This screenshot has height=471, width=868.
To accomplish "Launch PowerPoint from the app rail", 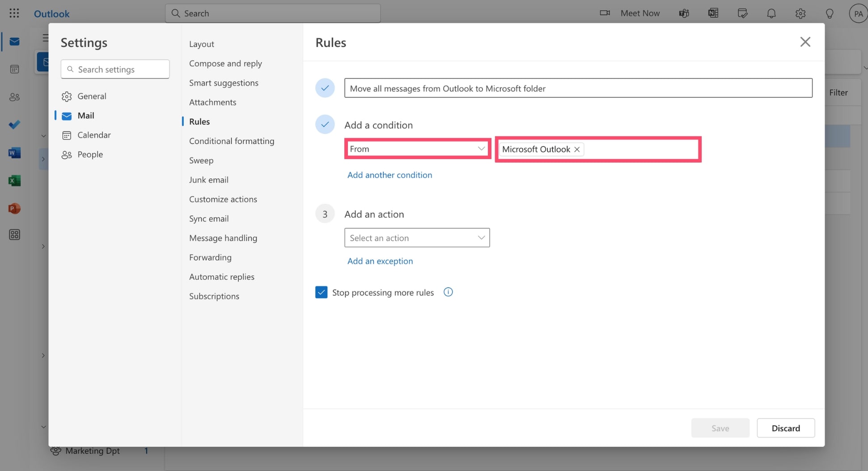I will point(14,208).
